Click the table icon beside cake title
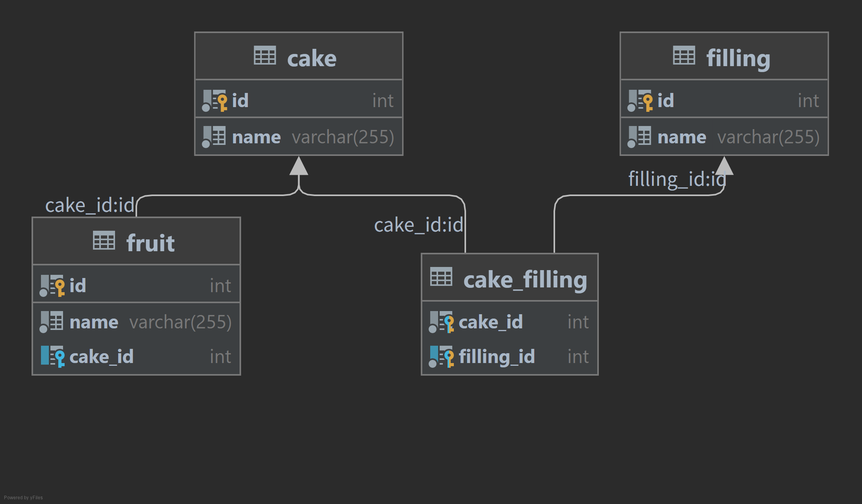 pyautogui.click(x=265, y=56)
